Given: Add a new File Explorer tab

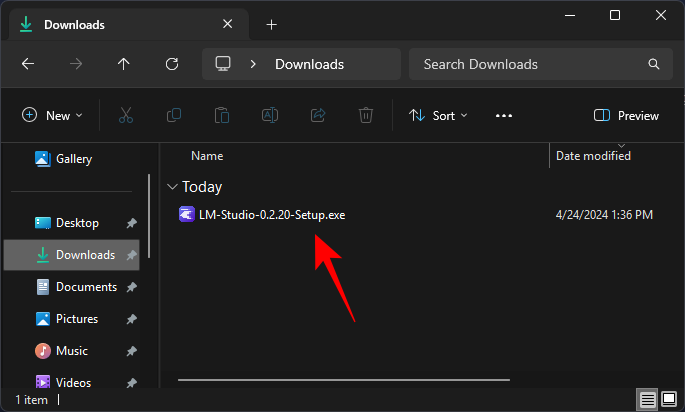Looking at the screenshot, I should tap(271, 24).
